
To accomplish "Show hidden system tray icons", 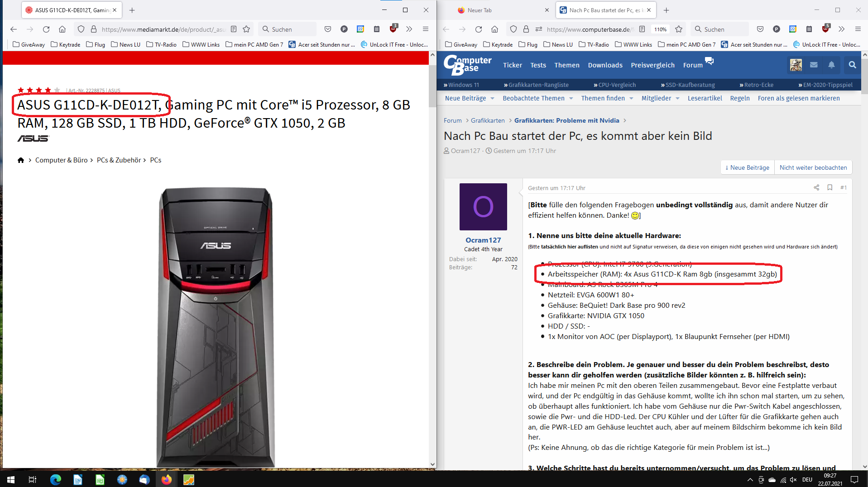I will click(750, 479).
